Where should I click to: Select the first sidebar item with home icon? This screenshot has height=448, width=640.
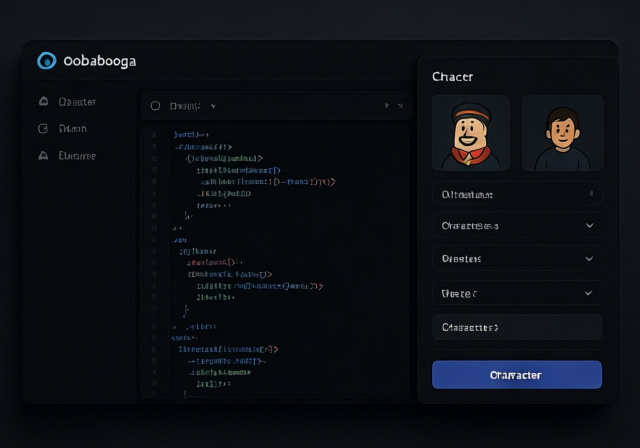[43, 101]
